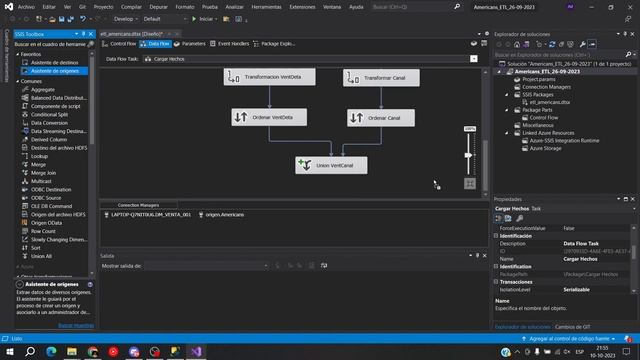This screenshot has width=640, height=360.
Task: Collapse the Linked Azure Resources folder
Action: click(x=507, y=133)
